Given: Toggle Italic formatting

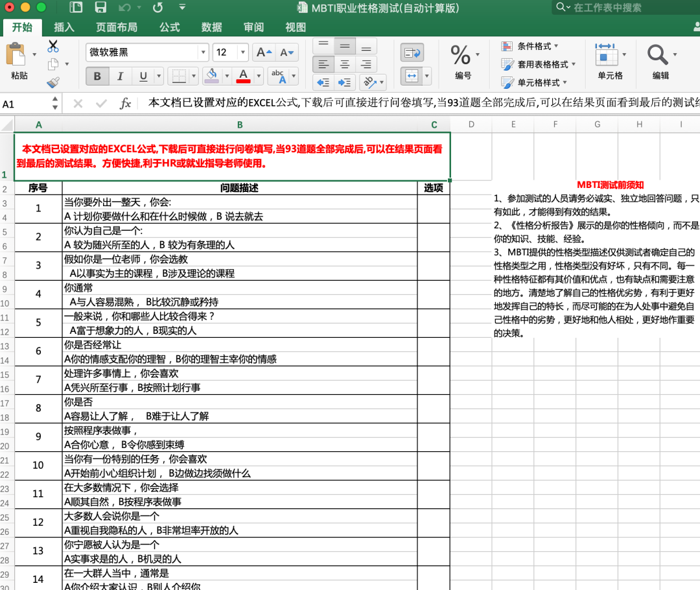Looking at the screenshot, I should pyautogui.click(x=120, y=76).
